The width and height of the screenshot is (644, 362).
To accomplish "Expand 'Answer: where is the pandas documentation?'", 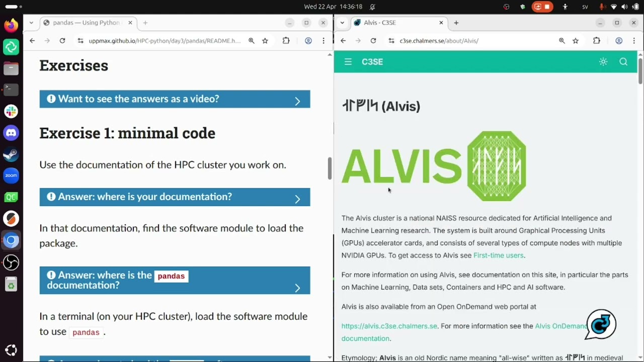I will (175, 280).
